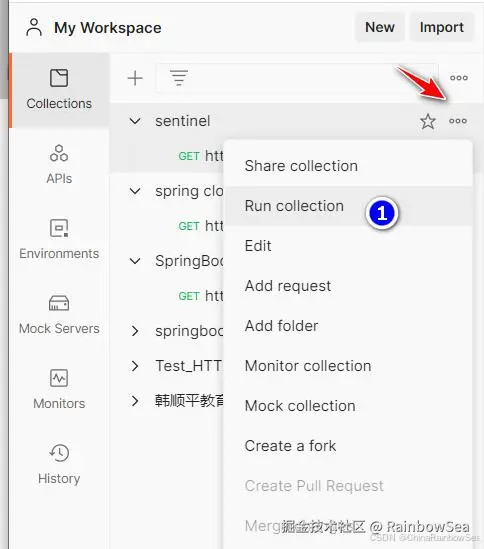484x549 pixels.
Task: Select the Test_HTT collection name
Action: pos(188,366)
